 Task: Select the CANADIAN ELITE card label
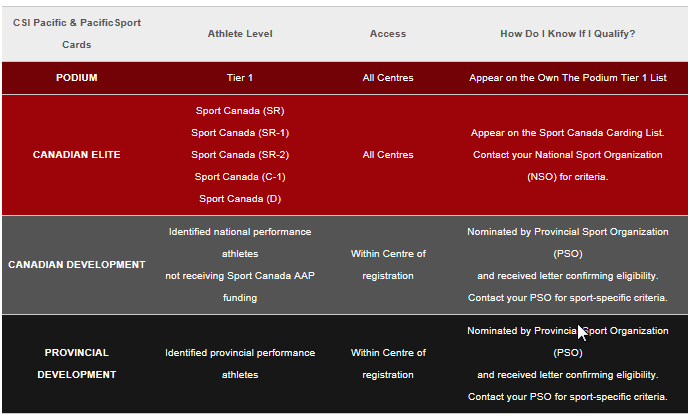click(x=76, y=155)
